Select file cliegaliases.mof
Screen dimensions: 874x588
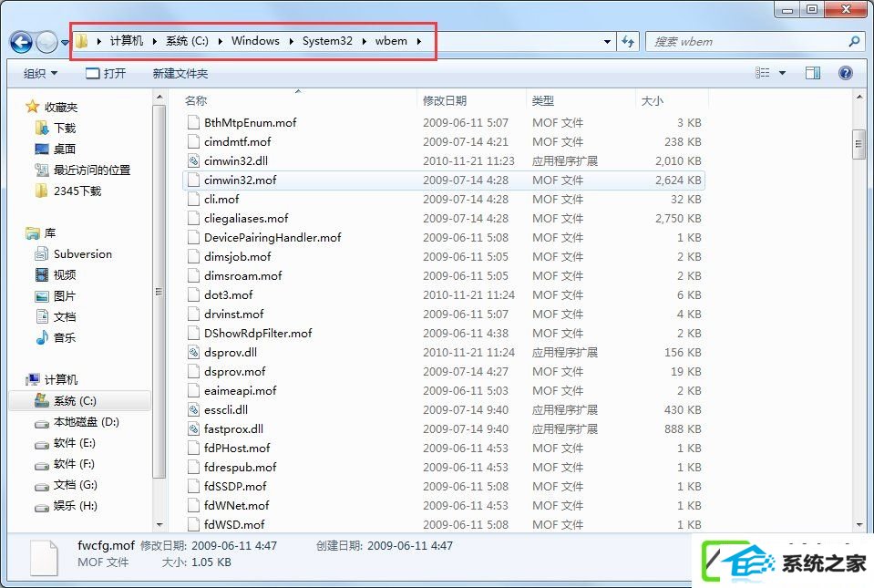[246, 219]
